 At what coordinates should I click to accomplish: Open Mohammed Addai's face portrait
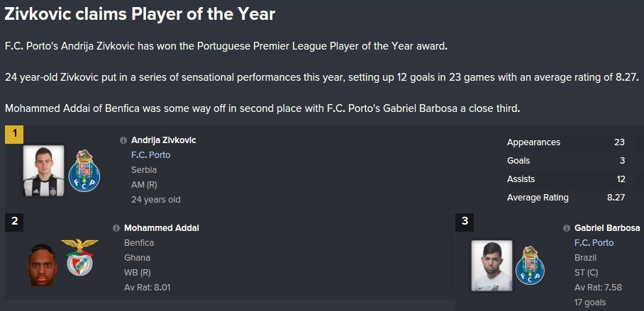[x=41, y=265]
